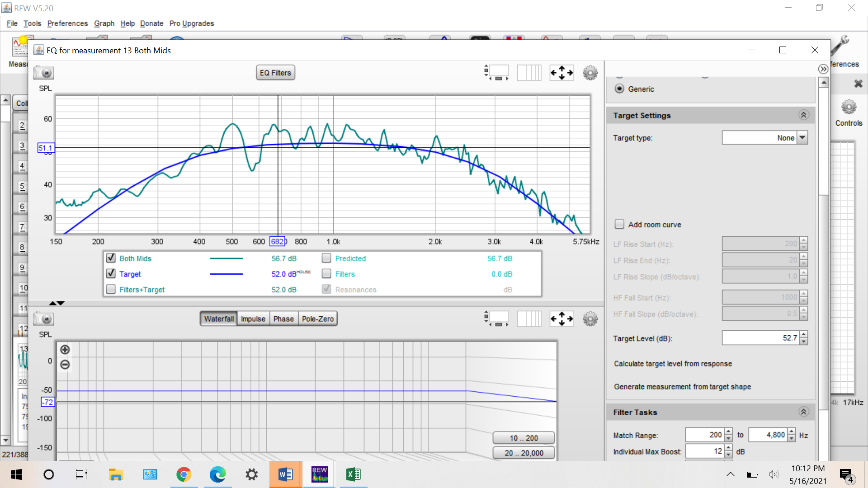Click the Individual Max Boost input field
Viewport: 868px width, 488px height.
(704, 451)
